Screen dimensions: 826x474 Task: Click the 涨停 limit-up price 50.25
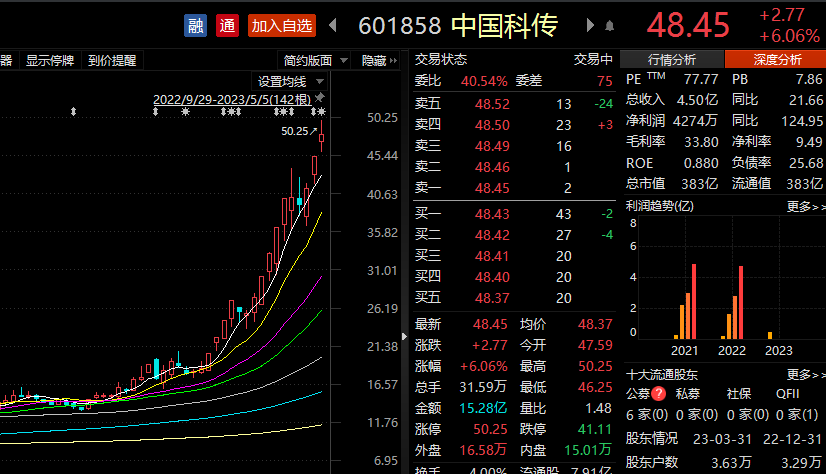[490, 429]
